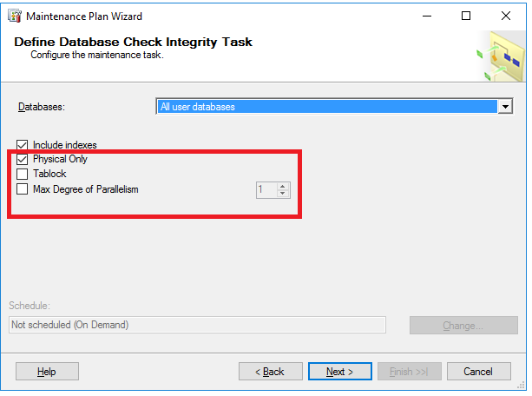Uncheck the Include indexes checkbox
This screenshot has height=396, width=532.
[23, 145]
